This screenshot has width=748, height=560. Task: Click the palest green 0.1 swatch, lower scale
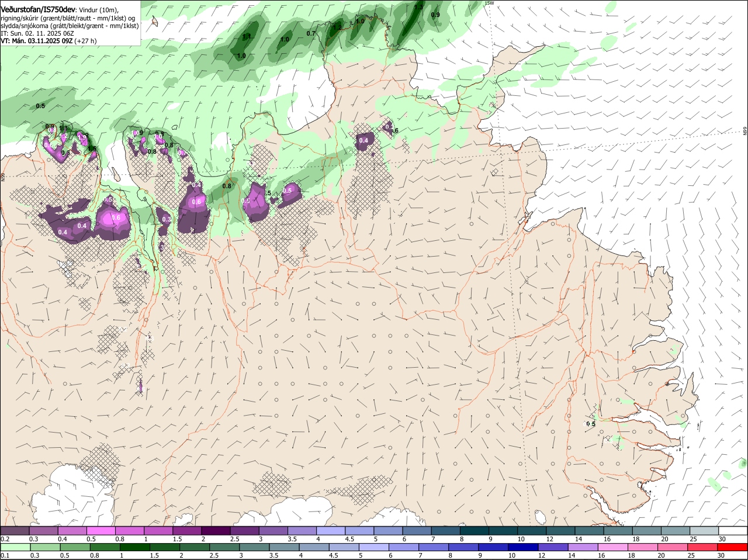(x=15, y=547)
